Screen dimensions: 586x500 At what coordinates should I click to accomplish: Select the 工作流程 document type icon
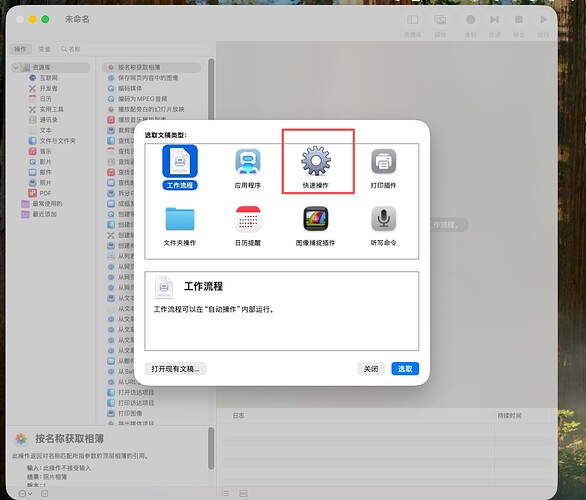180,161
